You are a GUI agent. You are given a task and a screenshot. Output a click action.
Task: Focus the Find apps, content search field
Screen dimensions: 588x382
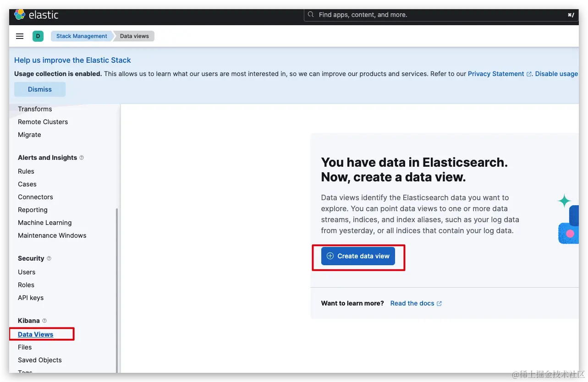coord(441,15)
